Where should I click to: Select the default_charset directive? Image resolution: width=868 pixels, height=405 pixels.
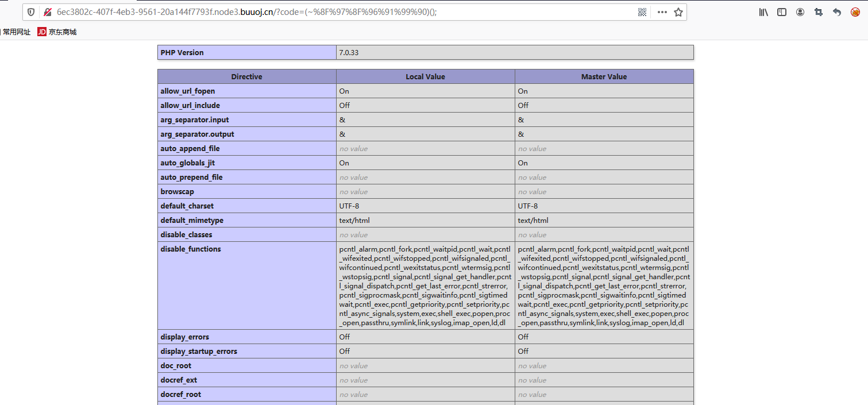(187, 206)
